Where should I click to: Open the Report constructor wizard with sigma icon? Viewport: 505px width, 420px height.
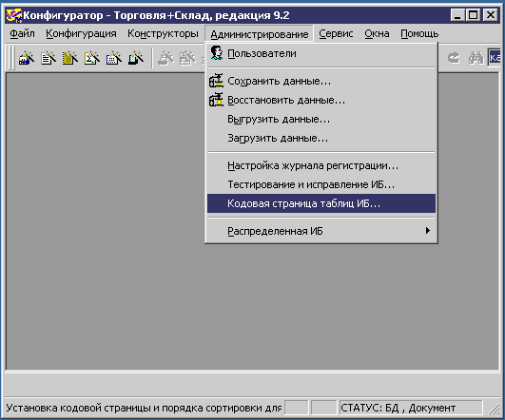tap(92, 58)
